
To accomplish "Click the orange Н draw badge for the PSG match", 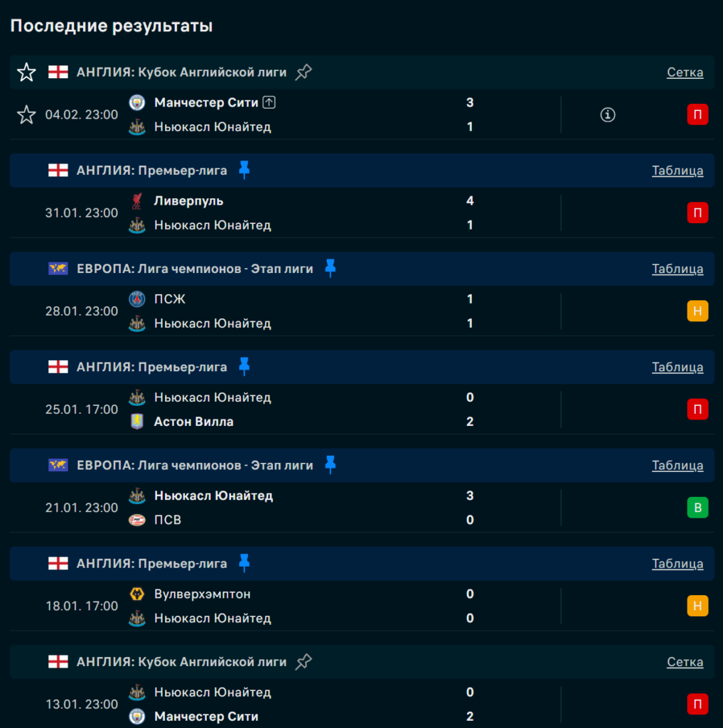I will click(697, 311).
